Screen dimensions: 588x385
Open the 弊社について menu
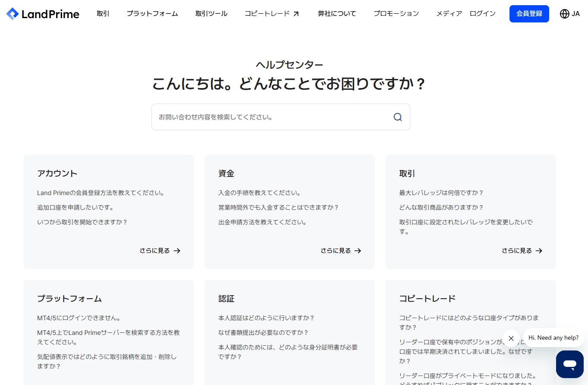pos(337,14)
